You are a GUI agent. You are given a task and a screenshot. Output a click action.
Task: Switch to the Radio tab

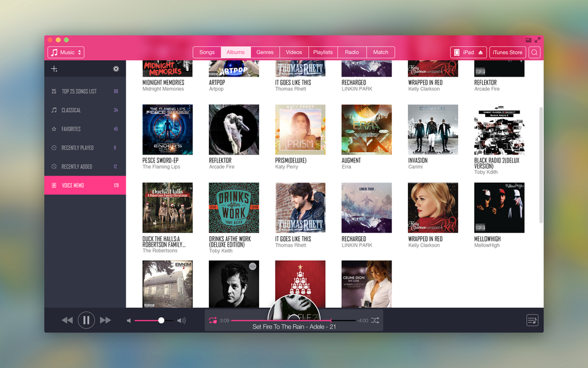pos(352,52)
